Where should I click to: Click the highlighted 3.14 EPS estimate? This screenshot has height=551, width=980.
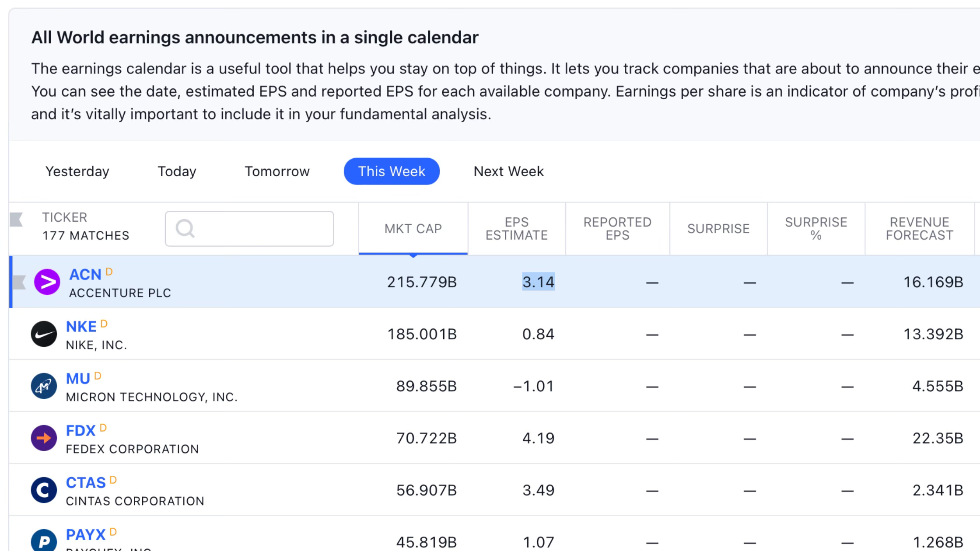pos(539,282)
